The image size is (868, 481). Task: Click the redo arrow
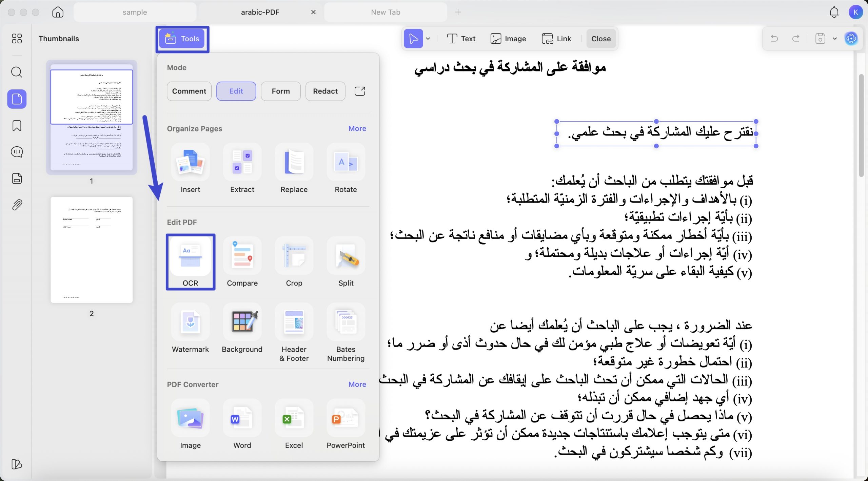(x=796, y=38)
